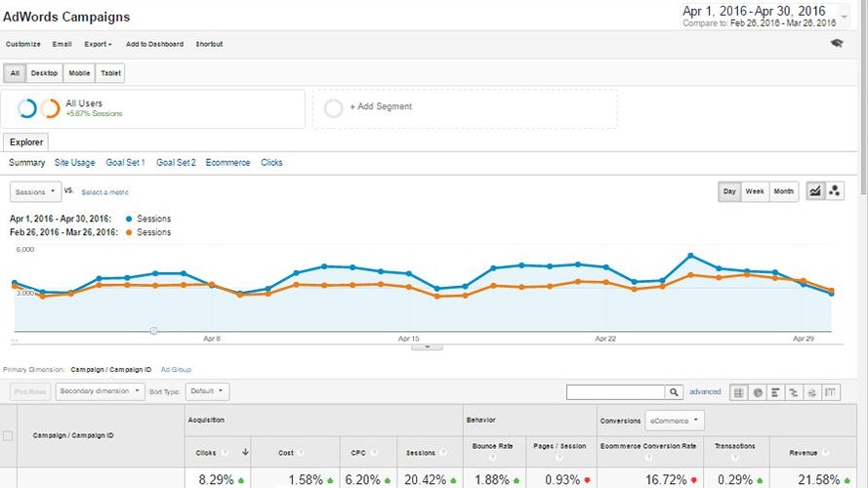
Task: Choose Ad Group primary dimension
Action: [176, 370]
